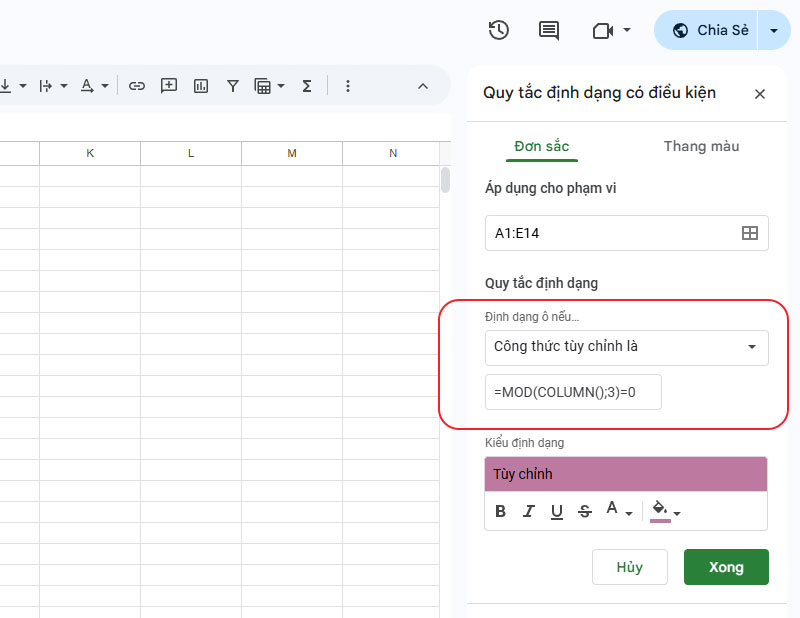Toggle bold in the format style
Image resolution: width=800 pixels, height=618 pixels.
click(501, 512)
